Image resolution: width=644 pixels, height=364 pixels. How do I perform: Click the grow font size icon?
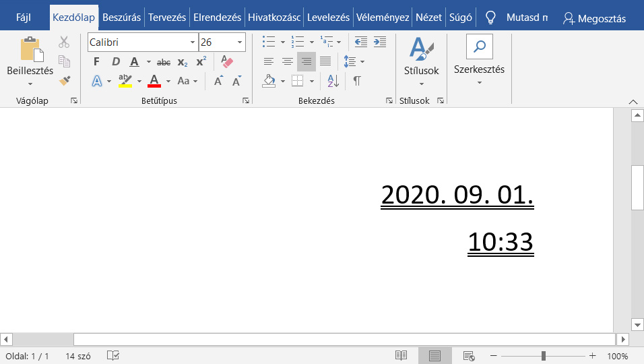click(x=218, y=81)
